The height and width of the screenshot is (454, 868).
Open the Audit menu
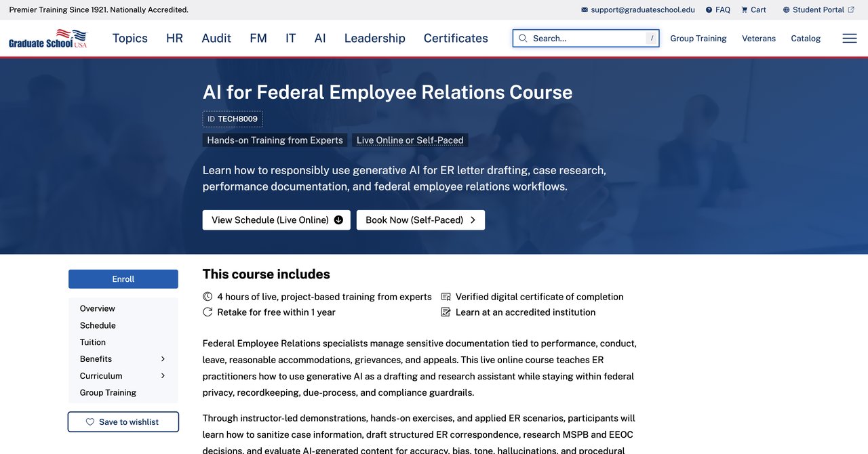[216, 38]
